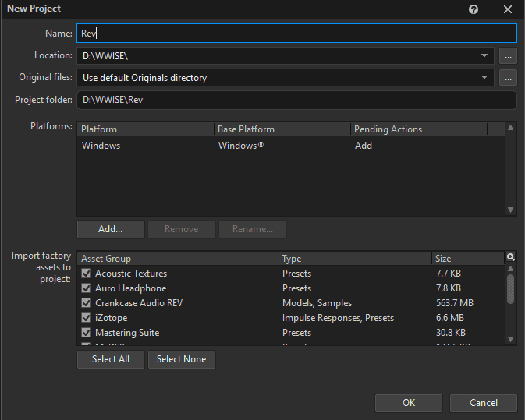
Task: Click the asset list search icon
Action: 511,258
